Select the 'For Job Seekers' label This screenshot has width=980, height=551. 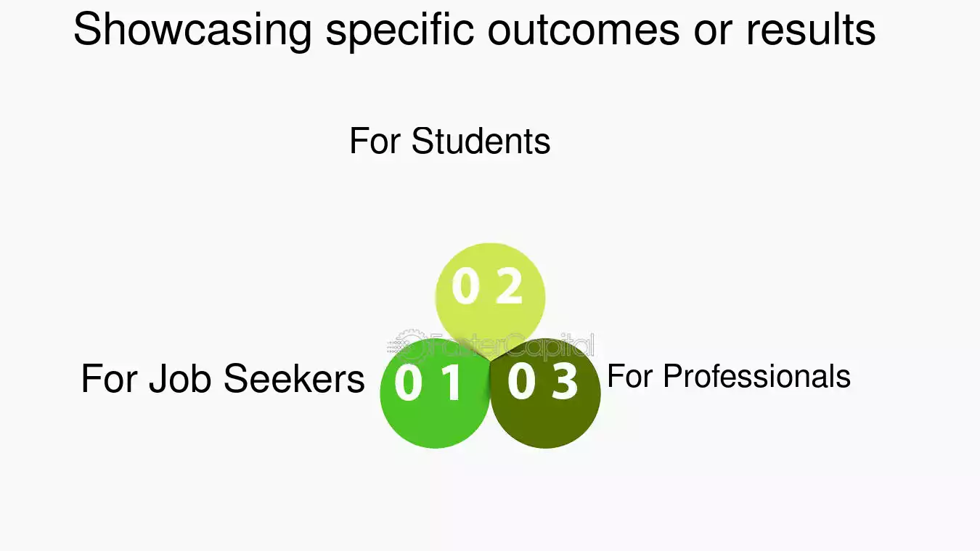click(x=223, y=379)
